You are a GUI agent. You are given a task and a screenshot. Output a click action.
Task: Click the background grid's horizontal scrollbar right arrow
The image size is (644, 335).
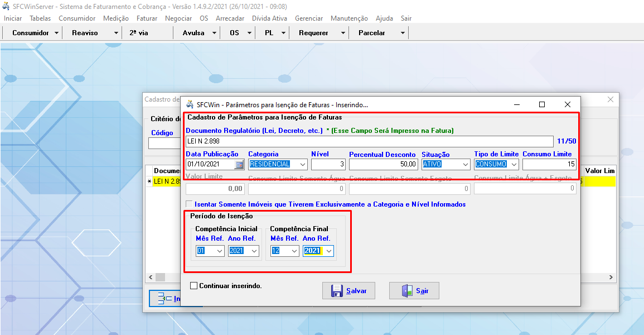point(611,277)
